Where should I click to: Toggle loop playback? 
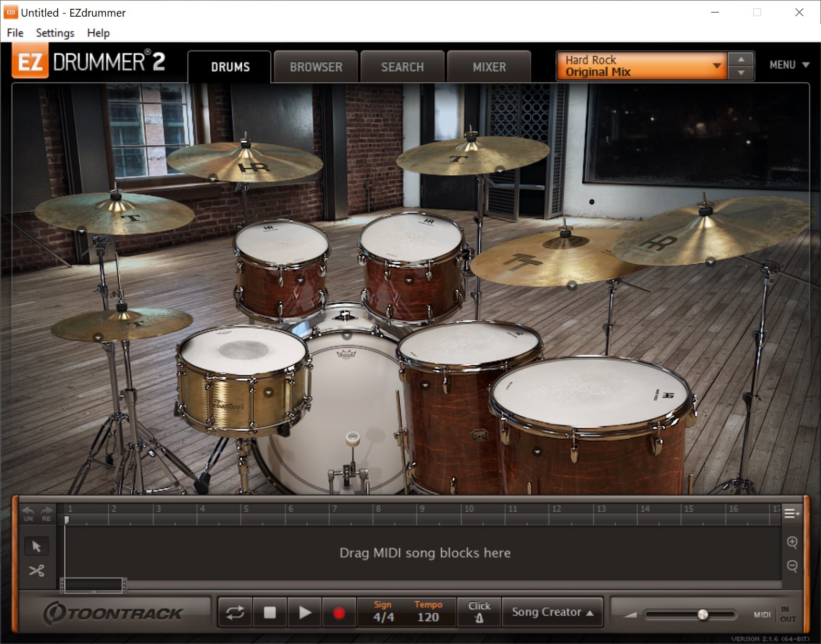click(x=235, y=613)
